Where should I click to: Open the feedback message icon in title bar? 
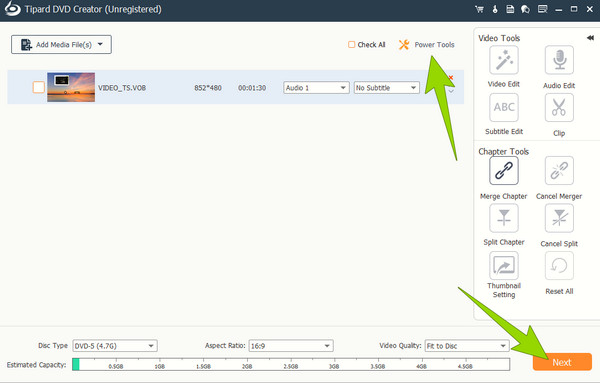pyautogui.click(x=542, y=9)
